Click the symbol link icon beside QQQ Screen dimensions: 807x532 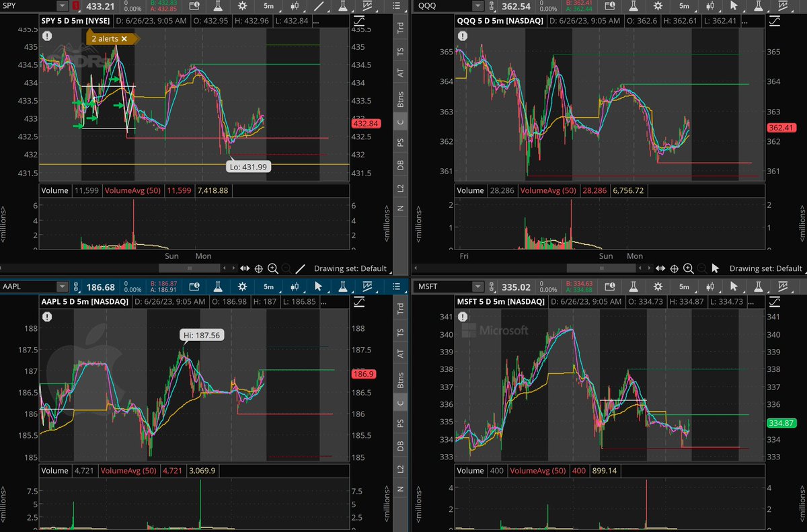click(x=492, y=6)
